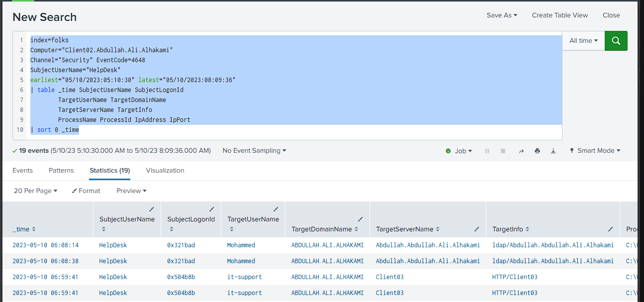
Task: Open the Job menu
Action: (460, 151)
